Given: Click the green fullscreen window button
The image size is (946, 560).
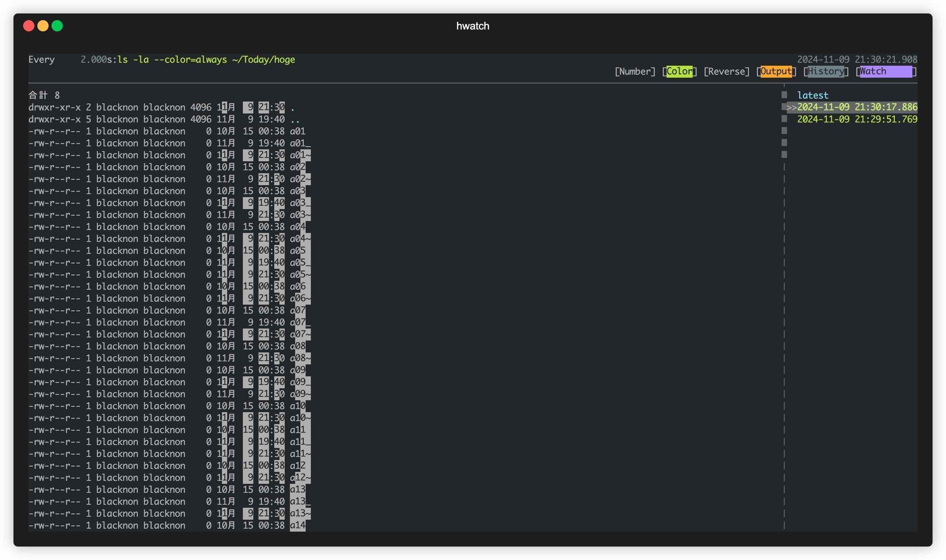Looking at the screenshot, I should click(x=57, y=26).
